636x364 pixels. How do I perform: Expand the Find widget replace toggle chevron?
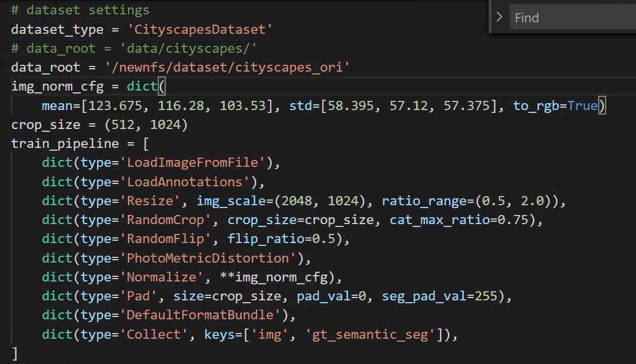point(500,17)
